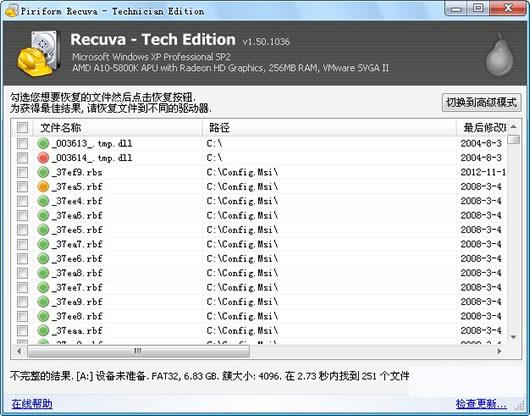Click the Piriform pear logo
Viewport: 530px width, 416px height.
(x=500, y=55)
